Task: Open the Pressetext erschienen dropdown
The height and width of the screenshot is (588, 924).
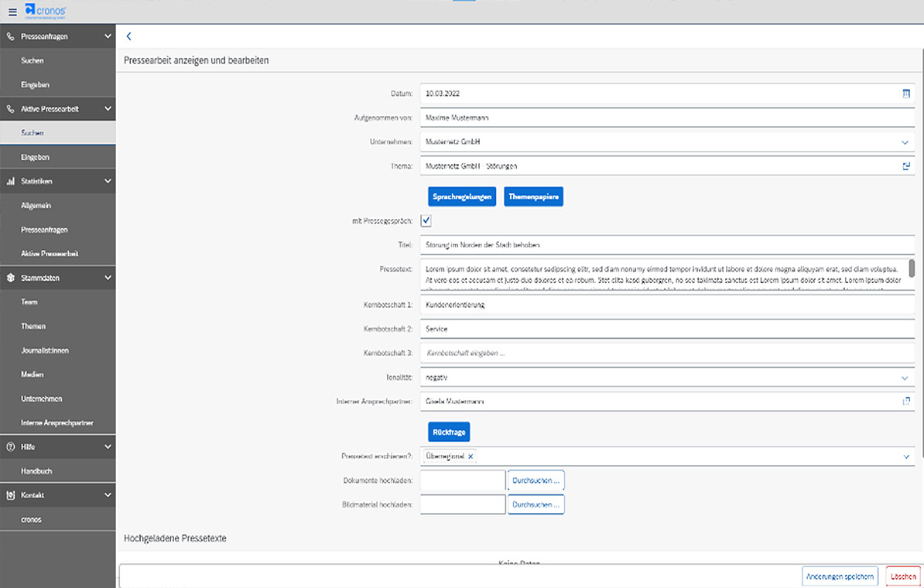Action: [905, 456]
